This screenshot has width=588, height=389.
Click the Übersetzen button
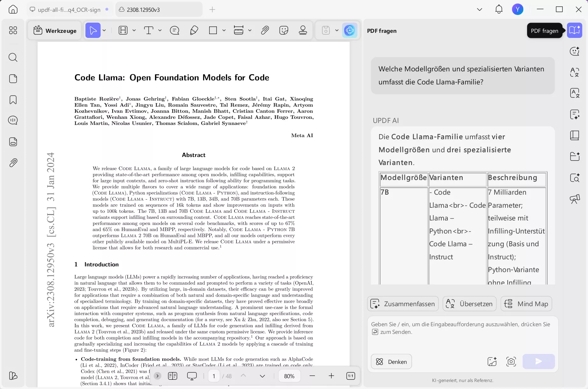[x=470, y=304]
